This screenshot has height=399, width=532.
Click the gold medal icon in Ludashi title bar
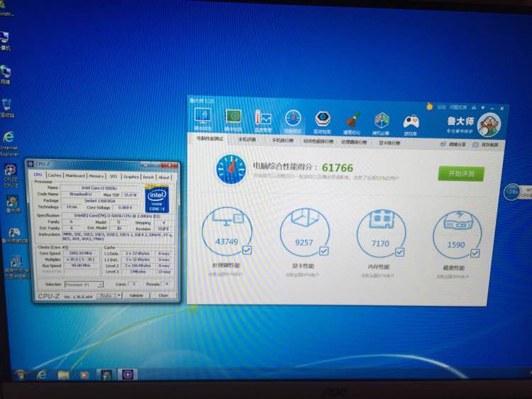pyautogui.click(x=430, y=106)
